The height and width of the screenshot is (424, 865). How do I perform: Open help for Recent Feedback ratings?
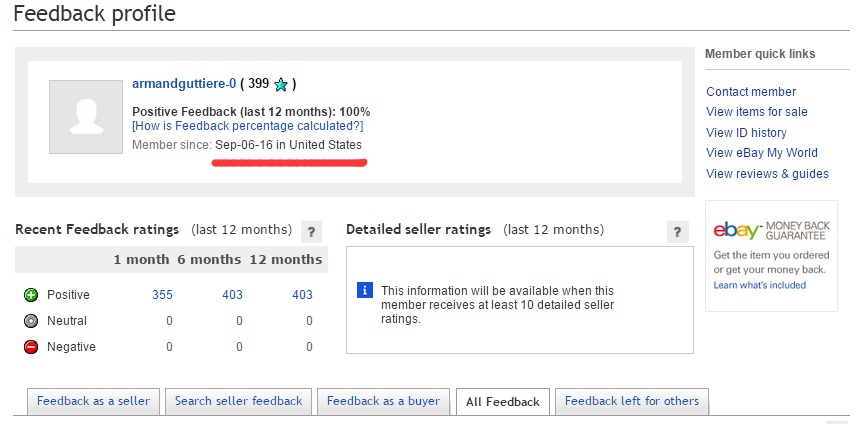(x=312, y=231)
